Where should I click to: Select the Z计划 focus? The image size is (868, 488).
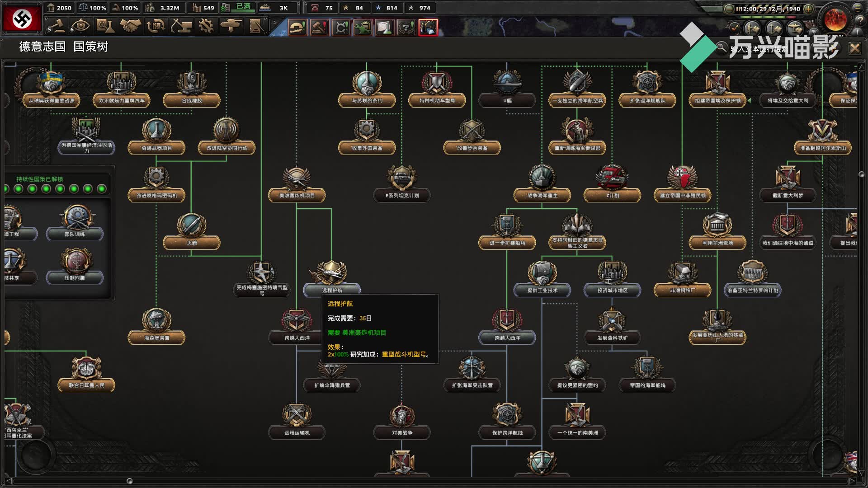[613, 184]
